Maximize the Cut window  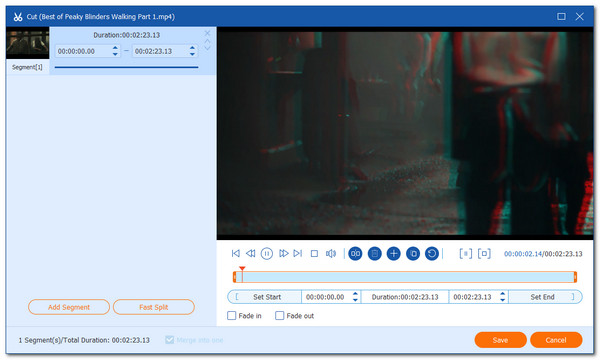561,16
